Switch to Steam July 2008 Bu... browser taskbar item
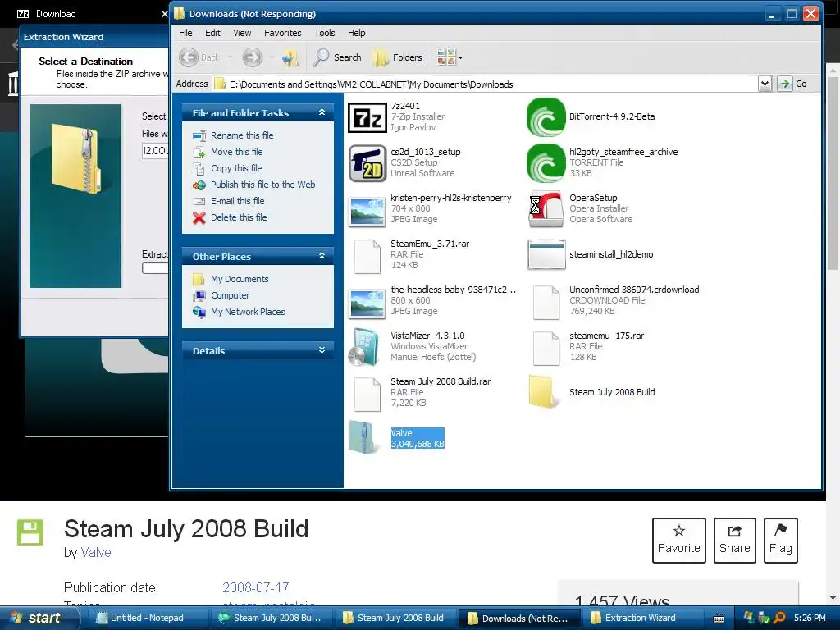Screen dimensions: 840x630 click(x=271, y=618)
